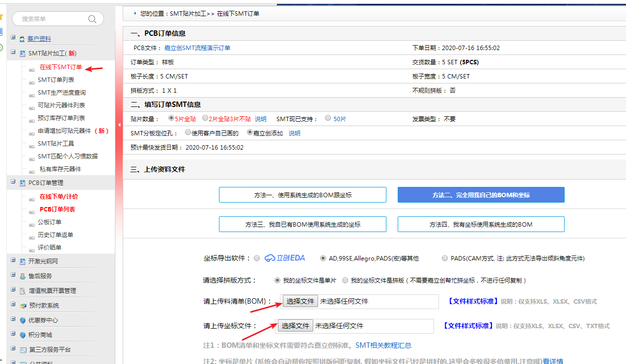Collapse the PCB订单管理 menu section
The image size is (626, 364).
point(13,182)
